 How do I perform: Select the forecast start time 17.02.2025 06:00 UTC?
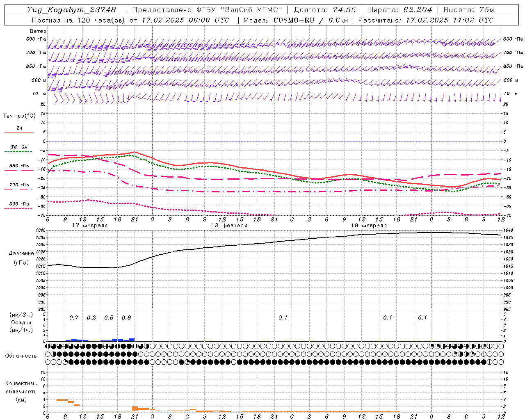185,20
